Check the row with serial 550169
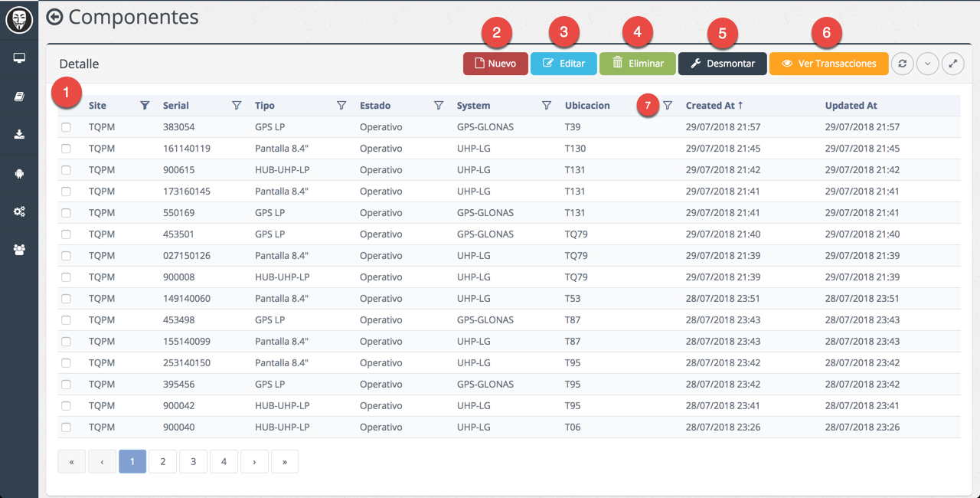The width and height of the screenshot is (980, 498). [67, 213]
